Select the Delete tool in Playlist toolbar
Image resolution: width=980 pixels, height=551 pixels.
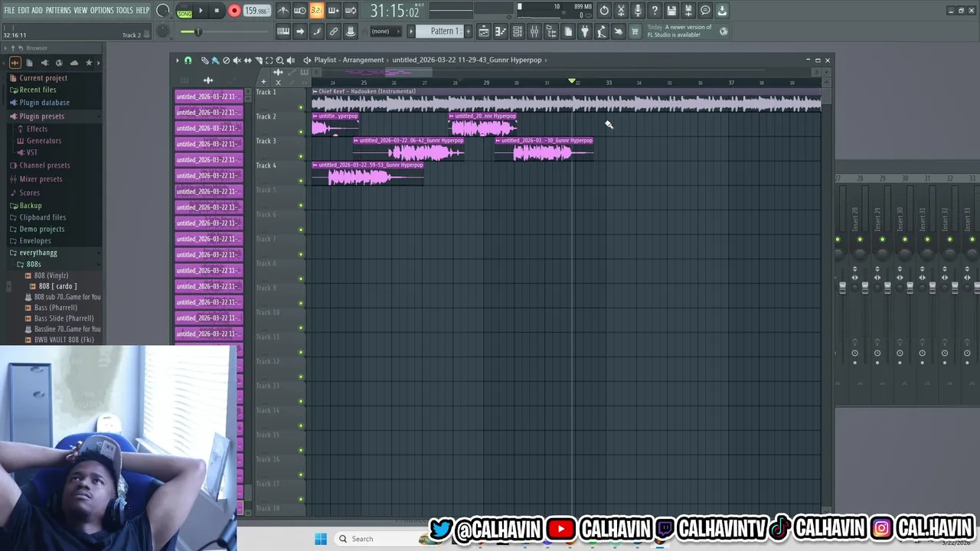pos(226,60)
